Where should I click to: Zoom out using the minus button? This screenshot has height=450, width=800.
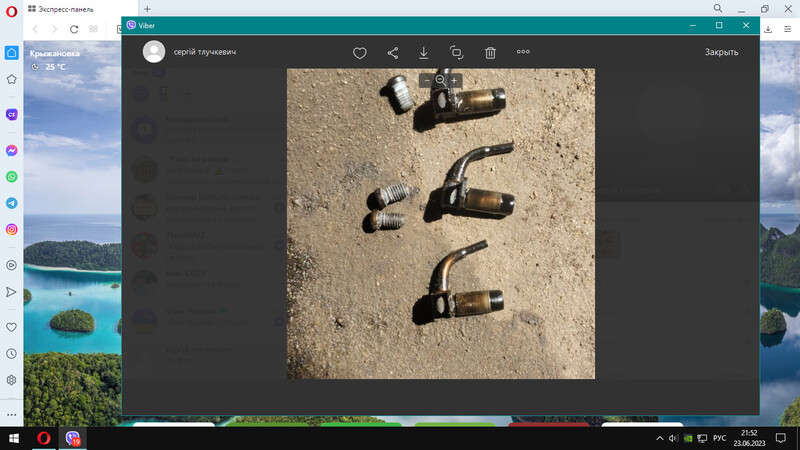click(427, 81)
